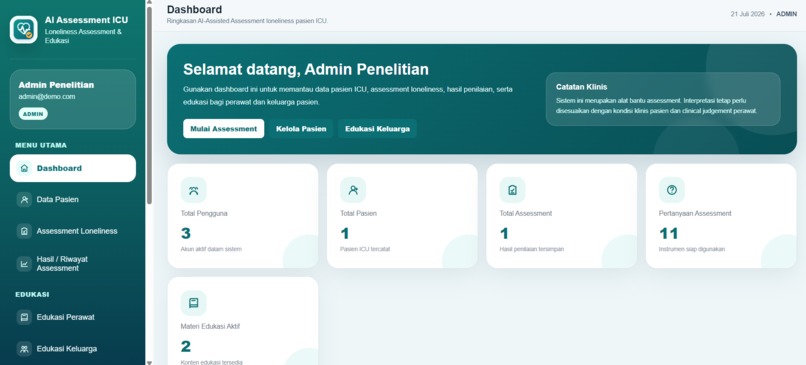Image resolution: width=806 pixels, height=365 pixels.
Task: Click the Total Assessment value 1
Action: [x=504, y=233]
